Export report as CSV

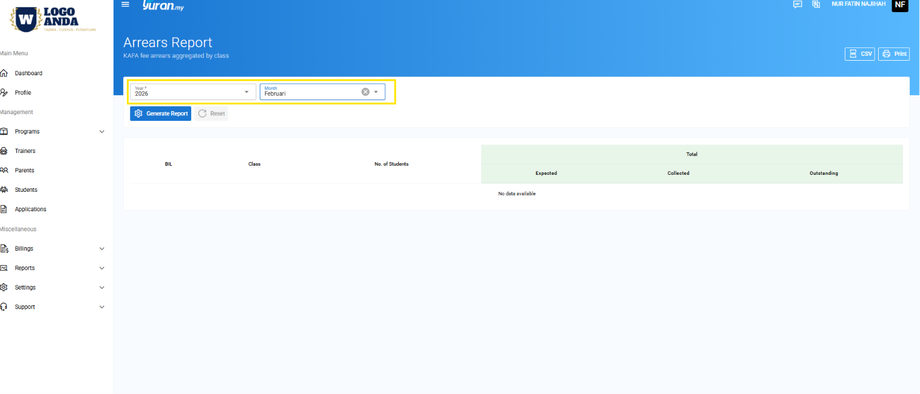point(860,54)
